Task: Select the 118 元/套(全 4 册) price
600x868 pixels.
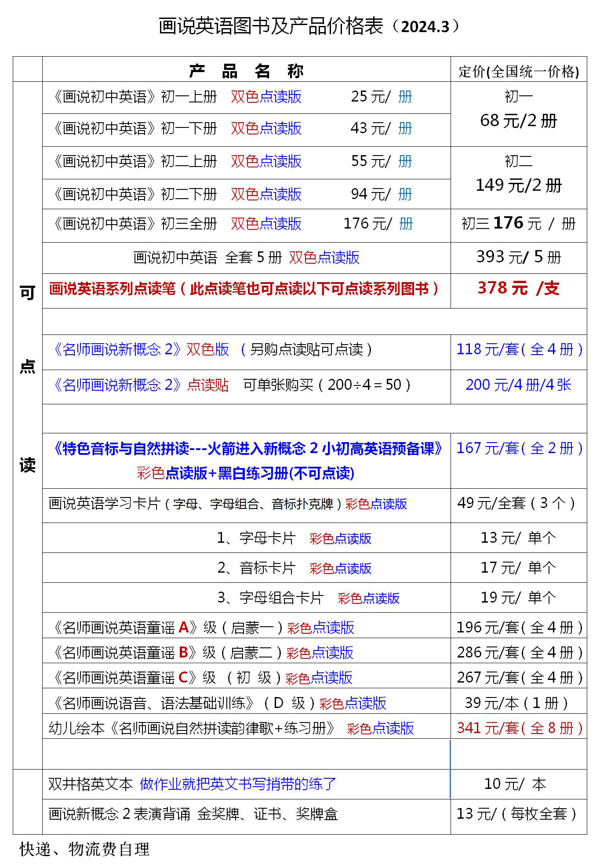Action: pyautogui.click(x=520, y=349)
